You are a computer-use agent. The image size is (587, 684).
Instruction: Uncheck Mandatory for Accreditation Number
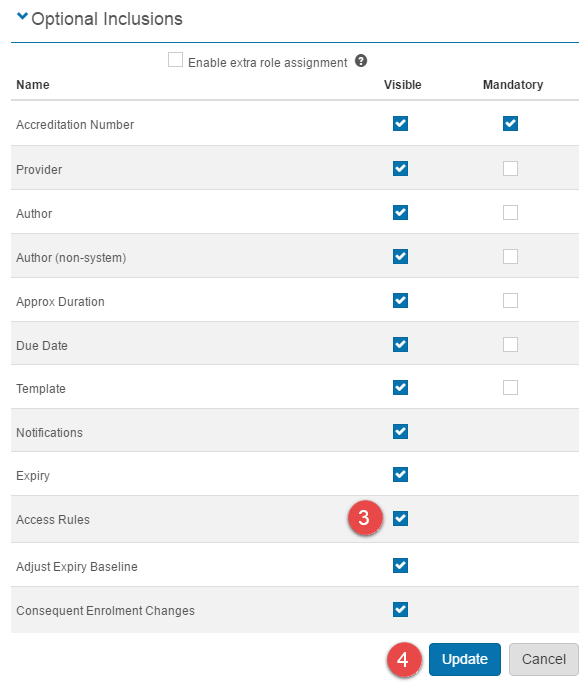pos(510,123)
